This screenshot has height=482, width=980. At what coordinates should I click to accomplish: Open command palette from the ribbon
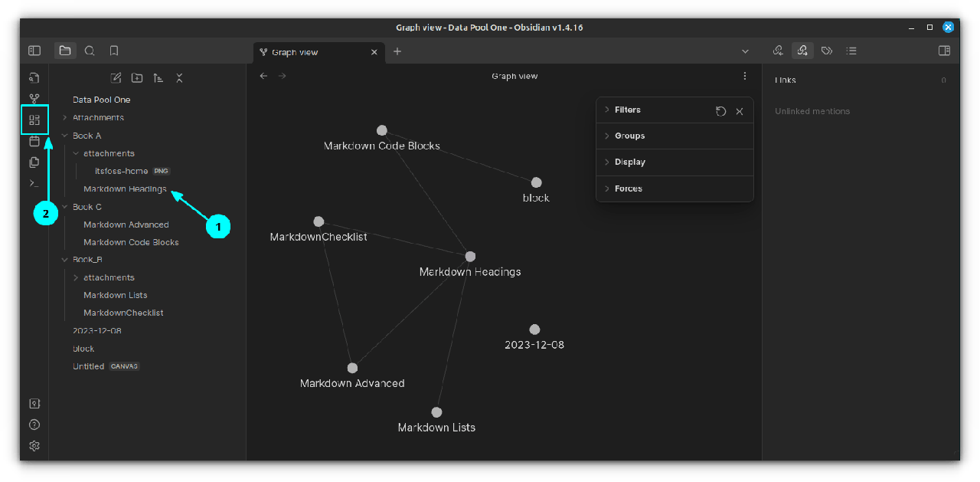pos(34,183)
